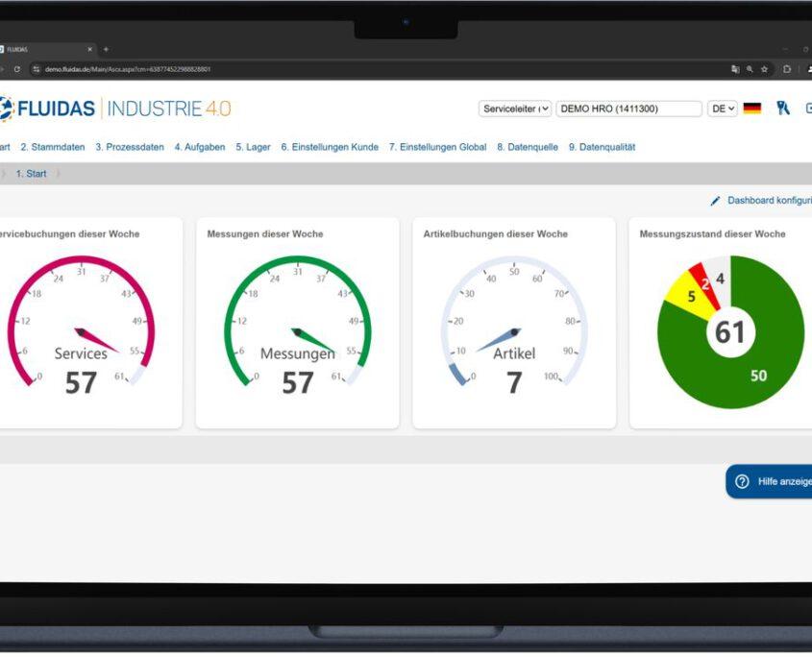Click the FLUIDAS Industrie 4.0 logo

(x=115, y=109)
